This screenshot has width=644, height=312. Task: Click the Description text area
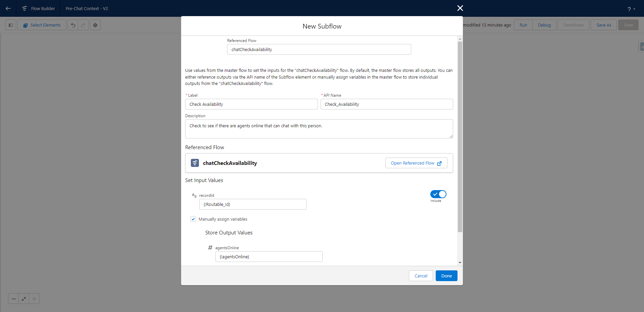click(x=319, y=129)
